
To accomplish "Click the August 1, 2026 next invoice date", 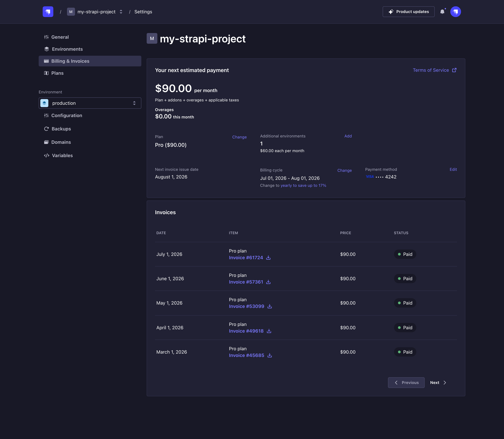I will pos(171,177).
